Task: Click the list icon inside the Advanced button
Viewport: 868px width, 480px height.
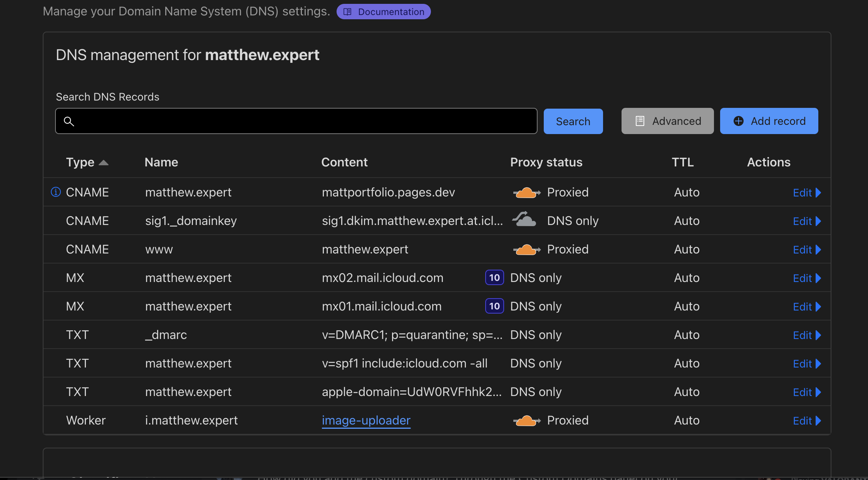Action: click(640, 121)
